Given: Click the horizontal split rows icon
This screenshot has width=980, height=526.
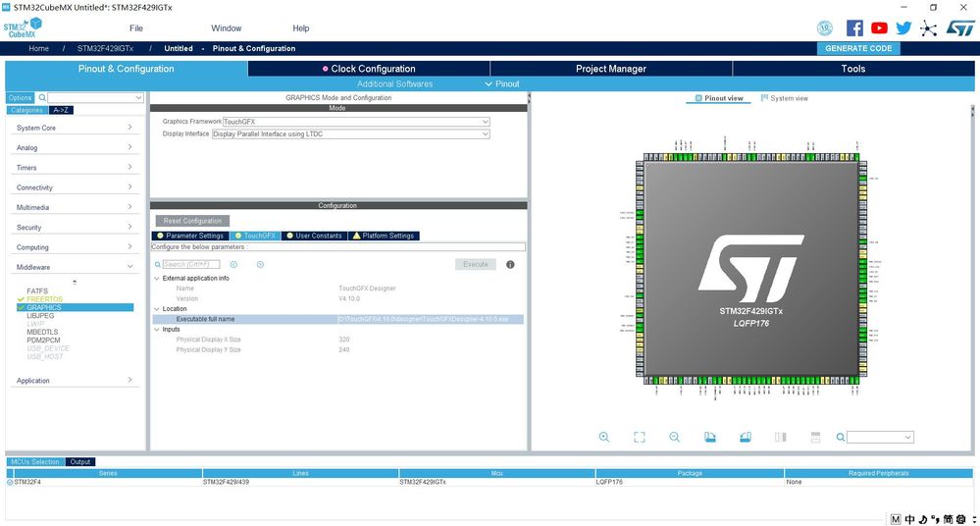Looking at the screenshot, I should coord(815,437).
